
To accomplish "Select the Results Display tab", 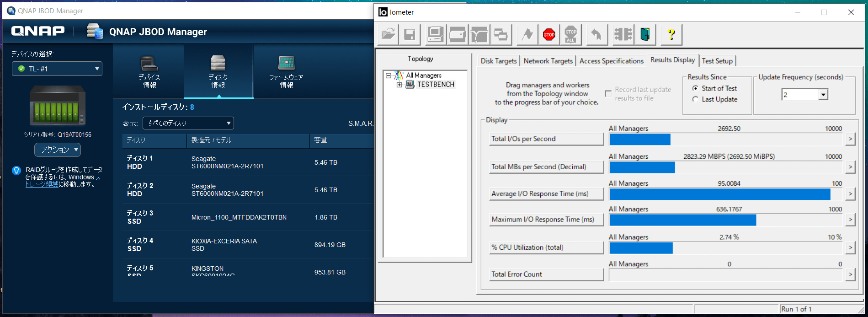I will 672,60.
